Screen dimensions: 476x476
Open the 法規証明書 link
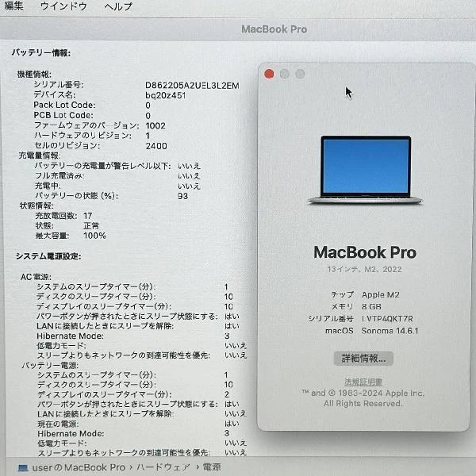click(x=363, y=382)
